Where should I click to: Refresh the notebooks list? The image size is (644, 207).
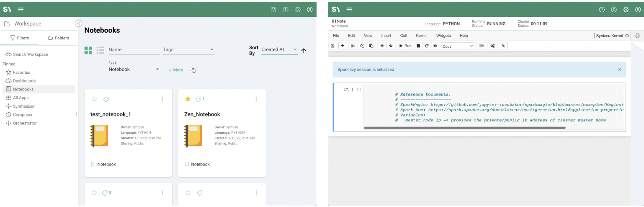[x=194, y=70]
